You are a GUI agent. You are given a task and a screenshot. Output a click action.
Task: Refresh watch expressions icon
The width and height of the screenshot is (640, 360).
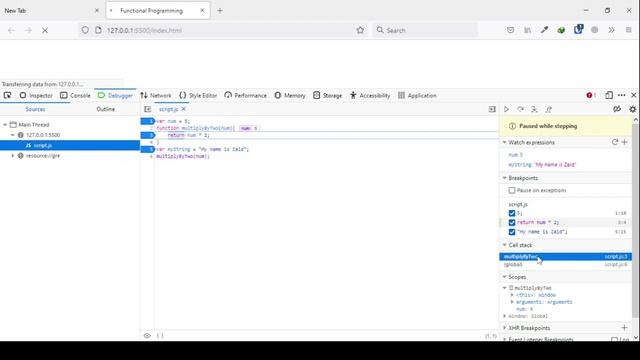[615, 142]
